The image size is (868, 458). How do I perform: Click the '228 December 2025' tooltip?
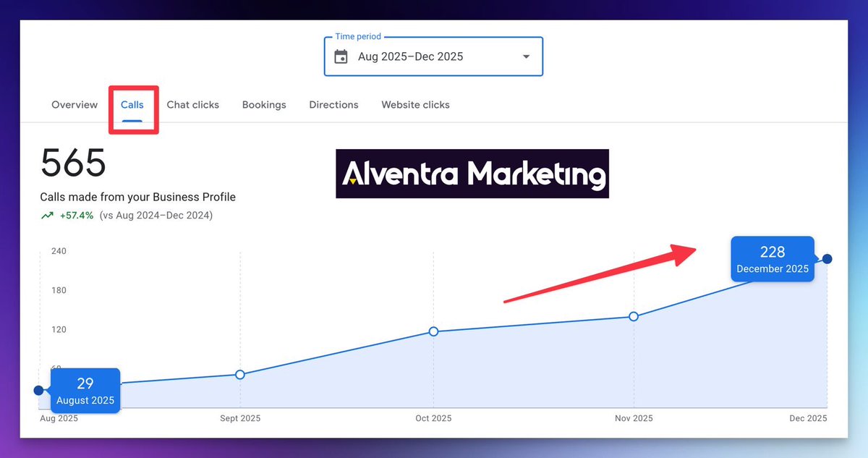click(x=773, y=259)
